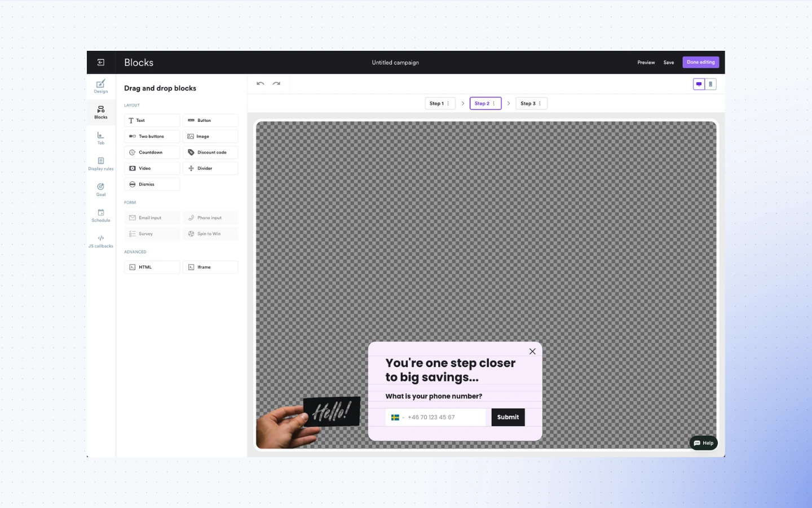The width and height of the screenshot is (812, 508).
Task: Open Step 1 options menu dots
Action: [x=448, y=103]
